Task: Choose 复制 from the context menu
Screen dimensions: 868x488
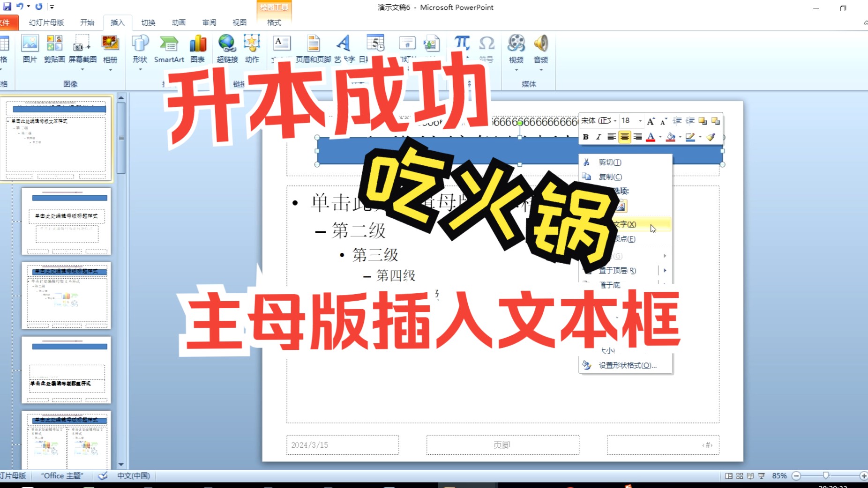Action: tap(609, 177)
